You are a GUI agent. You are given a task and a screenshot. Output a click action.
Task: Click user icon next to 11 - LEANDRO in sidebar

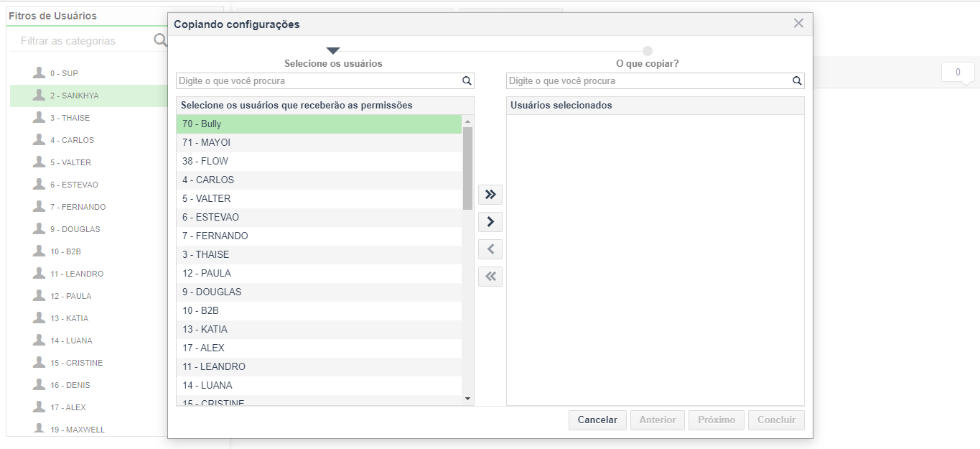pyautogui.click(x=39, y=273)
